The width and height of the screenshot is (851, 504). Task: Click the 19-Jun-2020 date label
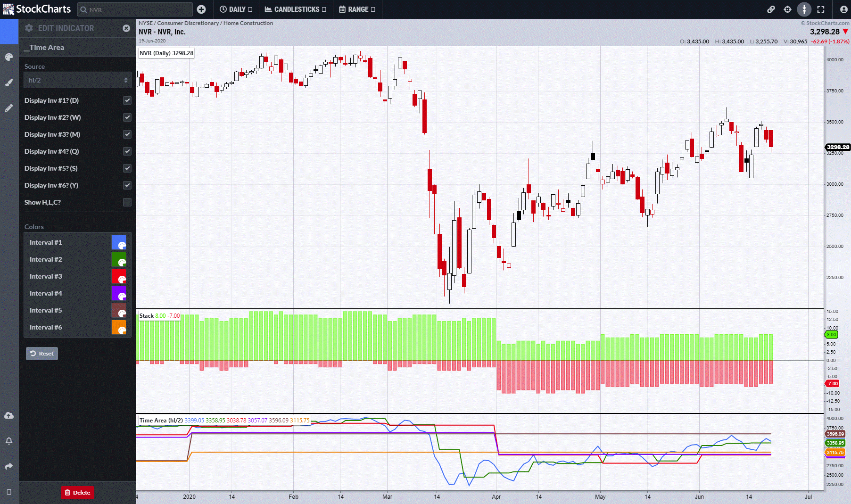coord(152,41)
